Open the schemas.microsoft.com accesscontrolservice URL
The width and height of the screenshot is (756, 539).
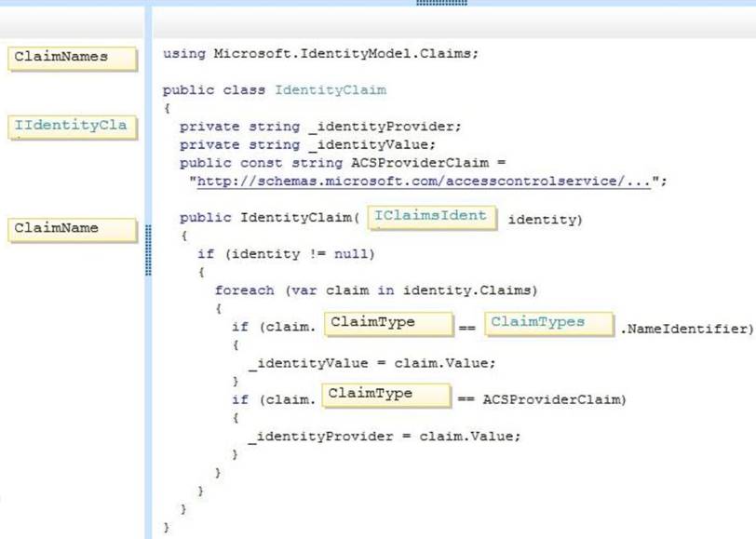click(x=425, y=182)
